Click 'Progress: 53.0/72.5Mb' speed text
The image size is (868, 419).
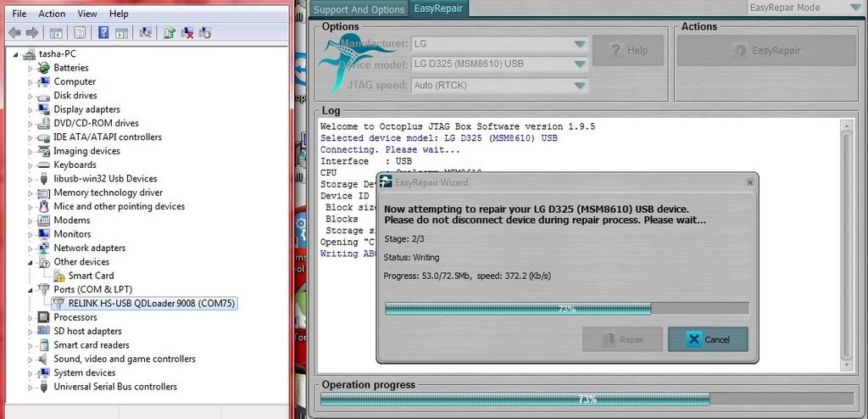pyautogui.click(x=467, y=276)
